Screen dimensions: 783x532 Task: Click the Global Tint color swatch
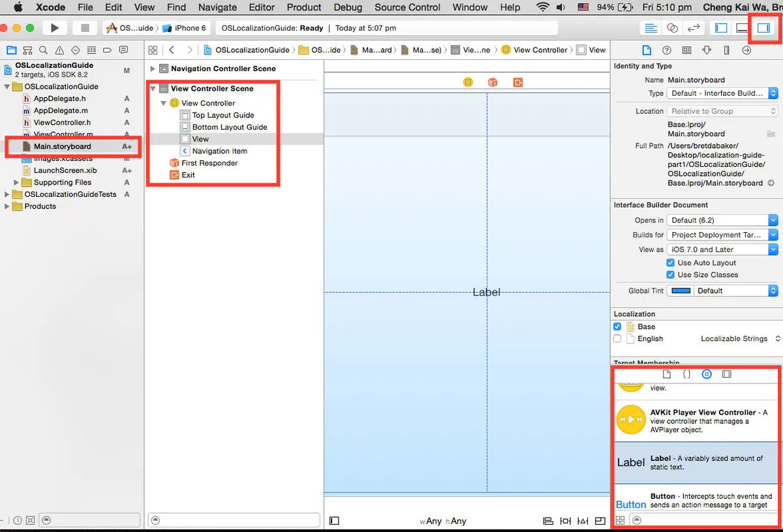pyautogui.click(x=681, y=291)
